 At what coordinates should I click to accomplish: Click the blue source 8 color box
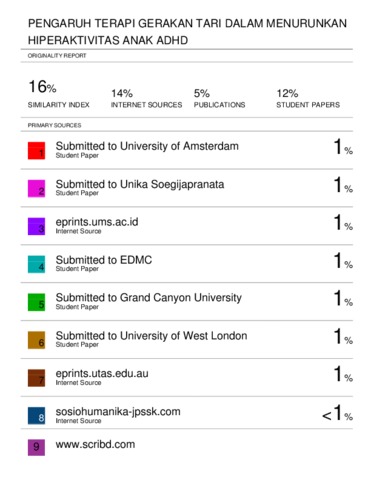point(36,416)
